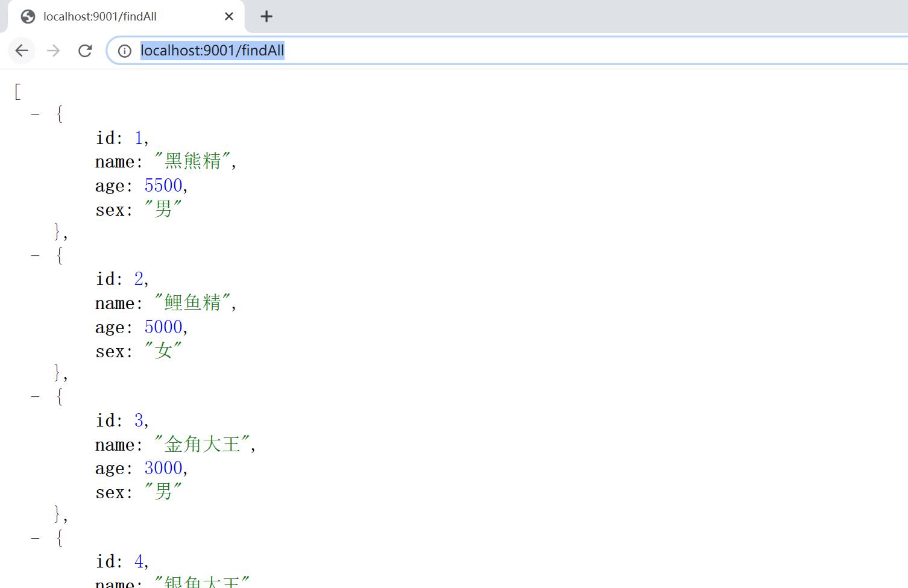Click age value 5500
This screenshot has width=908, height=588.
[163, 185]
